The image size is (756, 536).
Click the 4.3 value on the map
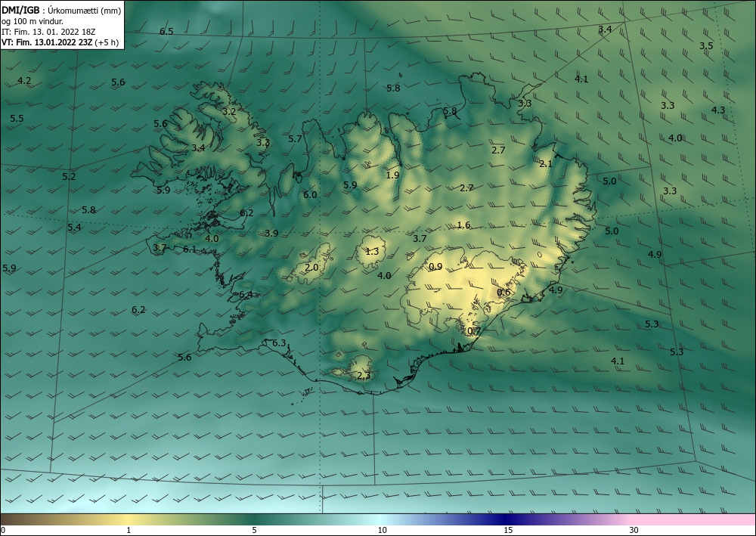(718, 110)
